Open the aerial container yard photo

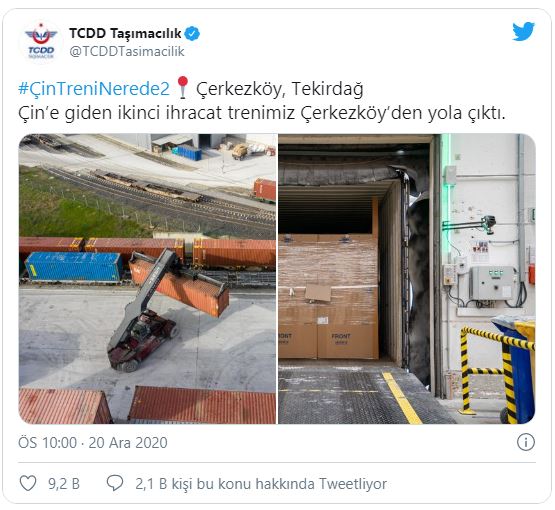[148, 279]
